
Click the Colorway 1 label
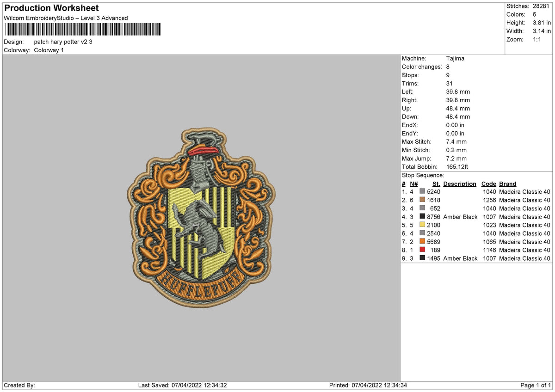(49, 50)
